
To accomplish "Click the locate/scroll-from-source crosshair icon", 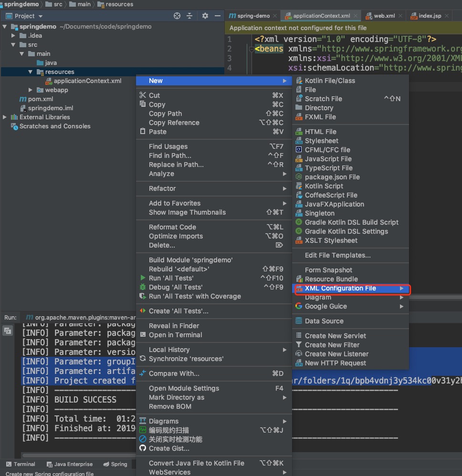I will (177, 16).
